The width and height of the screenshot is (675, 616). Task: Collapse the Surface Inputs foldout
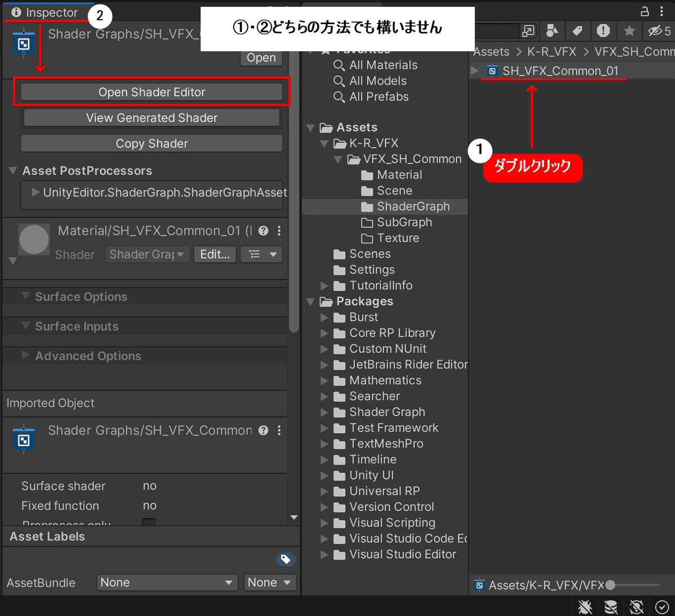(25, 326)
